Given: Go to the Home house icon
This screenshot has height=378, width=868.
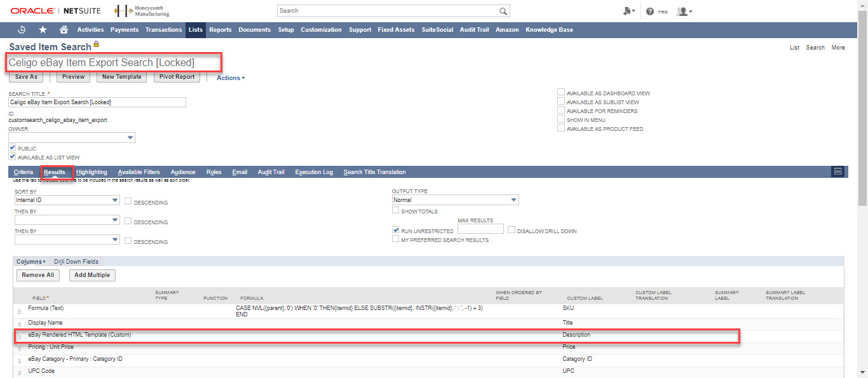Looking at the screenshot, I should pyautogui.click(x=64, y=30).
